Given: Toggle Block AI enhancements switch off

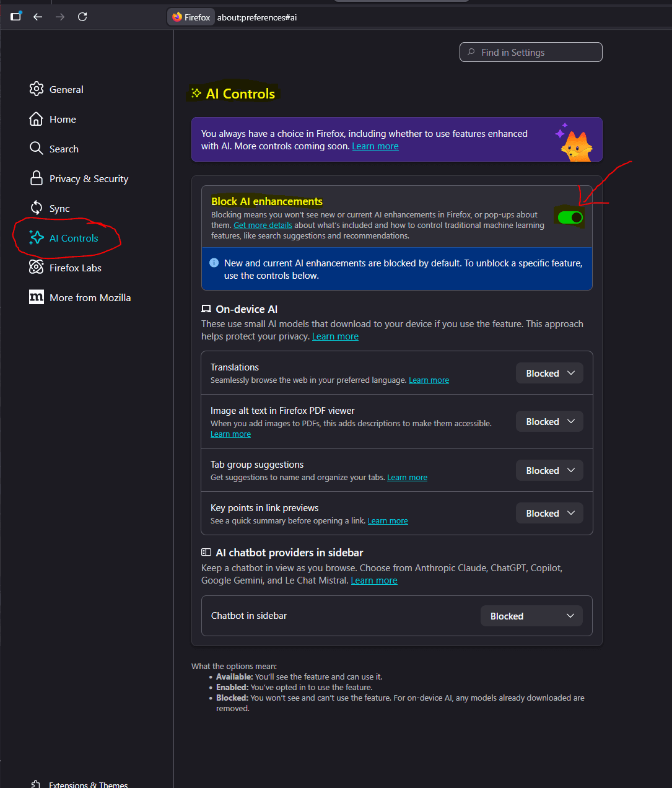Looking at the screenshot, I should pos(570,217).
